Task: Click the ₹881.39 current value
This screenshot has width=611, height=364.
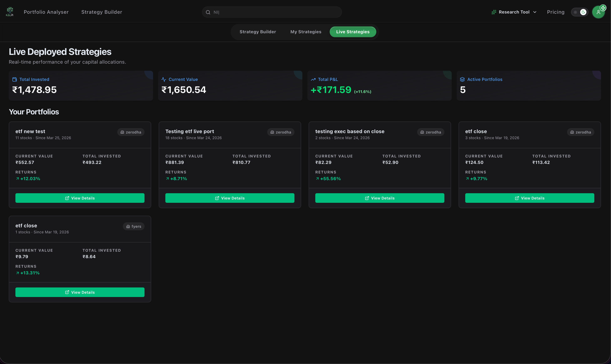Action: [x=175, y=162]
